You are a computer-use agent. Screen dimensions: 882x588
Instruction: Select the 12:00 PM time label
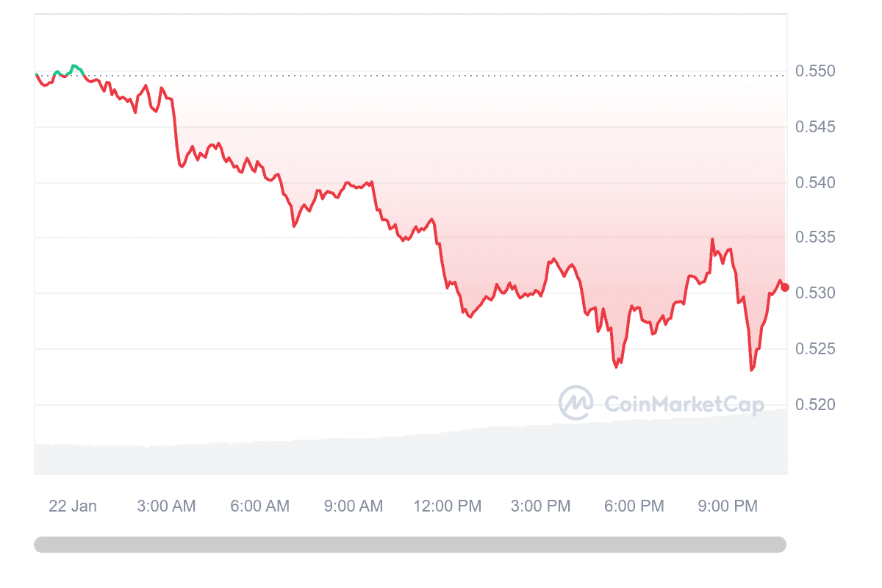click(448, 506)
